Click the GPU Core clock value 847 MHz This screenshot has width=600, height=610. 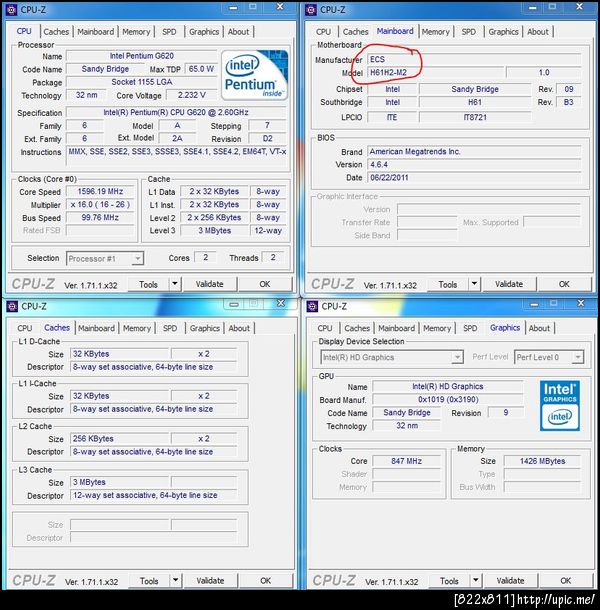point(406,461)
